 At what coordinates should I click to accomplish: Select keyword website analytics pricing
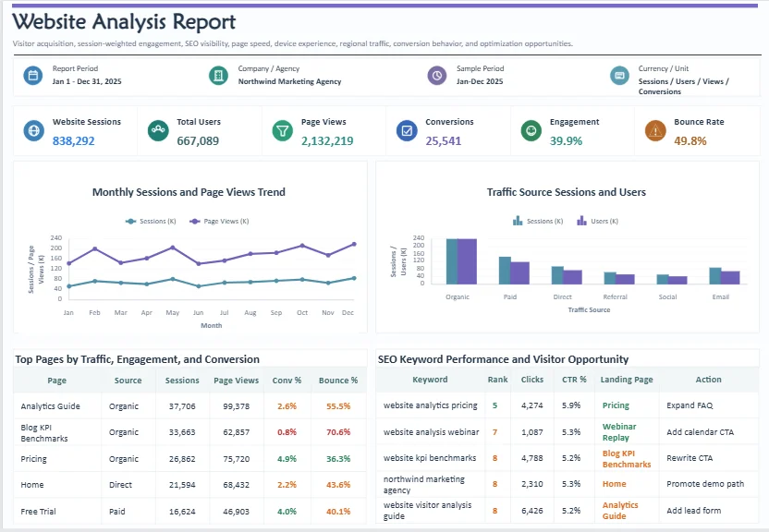(430, 405)
